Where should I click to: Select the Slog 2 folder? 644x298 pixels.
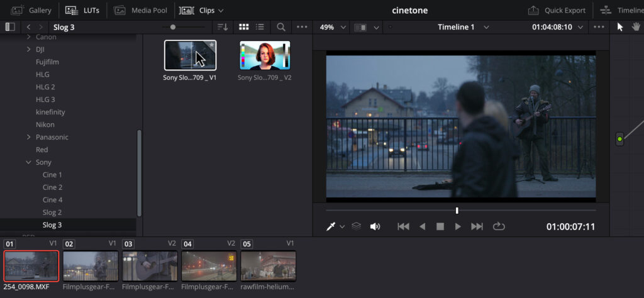click(52, 212)
